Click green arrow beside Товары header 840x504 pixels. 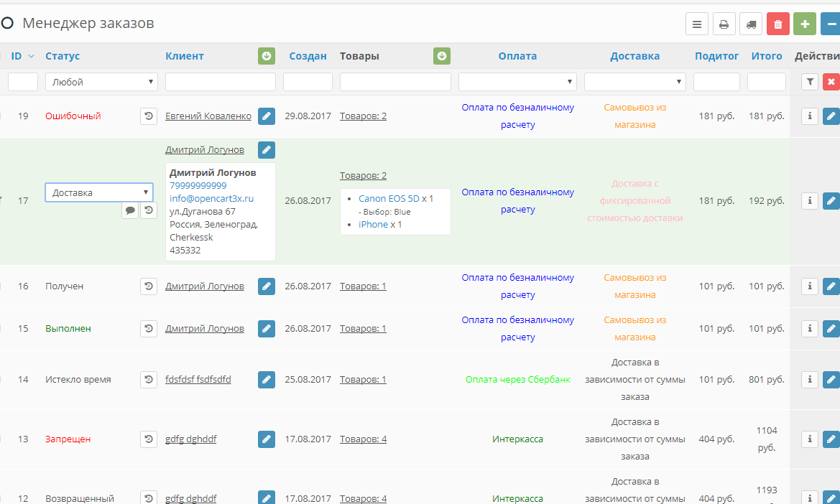pos(442,56)
